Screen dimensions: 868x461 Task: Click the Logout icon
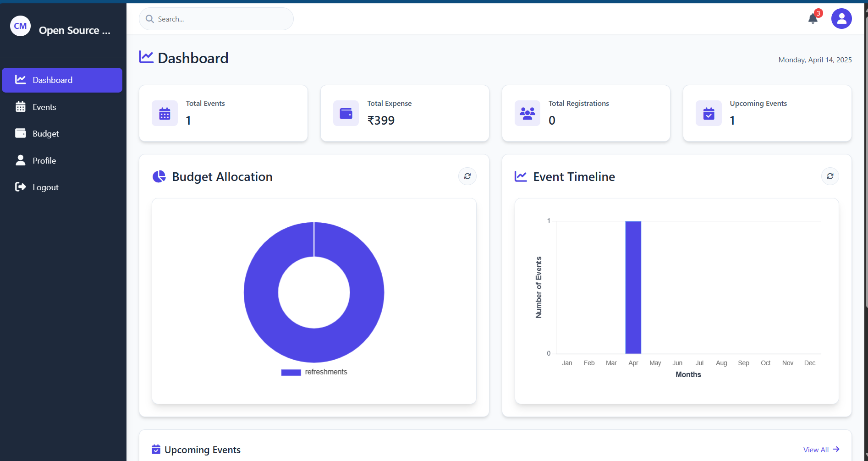21,187
